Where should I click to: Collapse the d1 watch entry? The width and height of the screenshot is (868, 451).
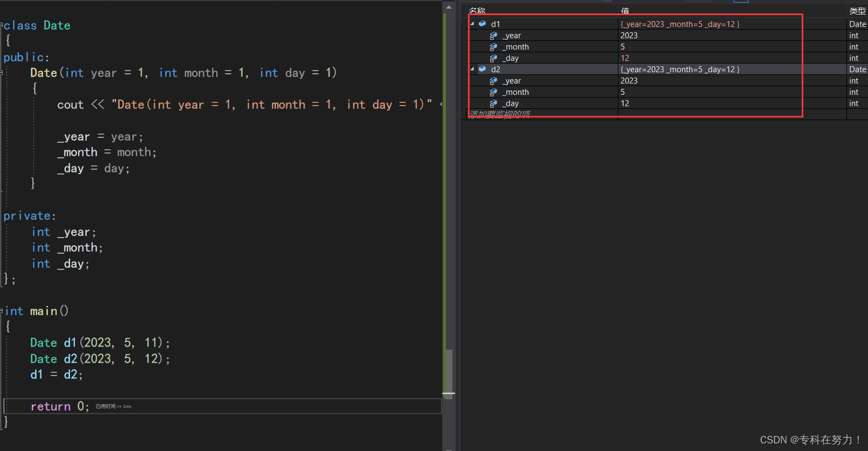pyautogui.click(x=472, y=24)
